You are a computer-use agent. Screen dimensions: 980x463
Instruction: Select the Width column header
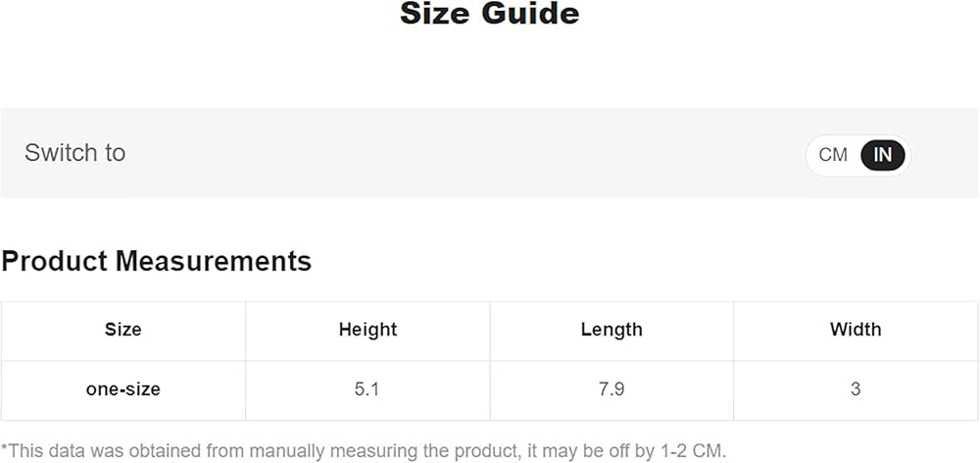point(856,330)
